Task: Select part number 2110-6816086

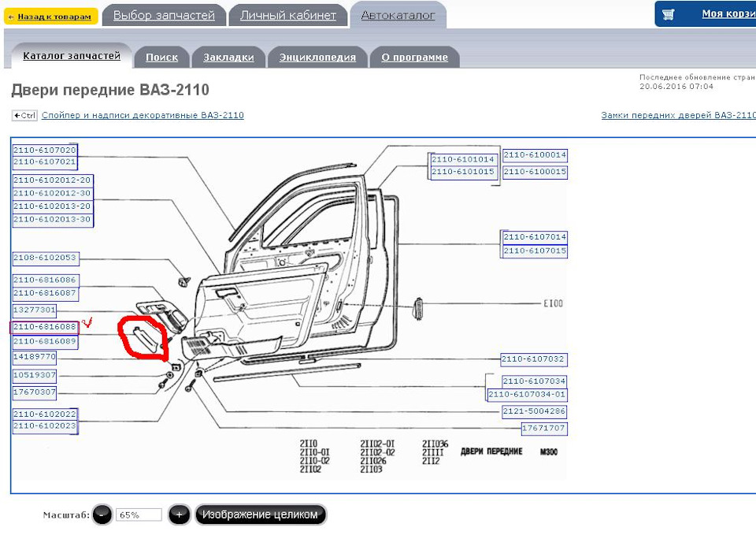Action: (x=45, y=280)
